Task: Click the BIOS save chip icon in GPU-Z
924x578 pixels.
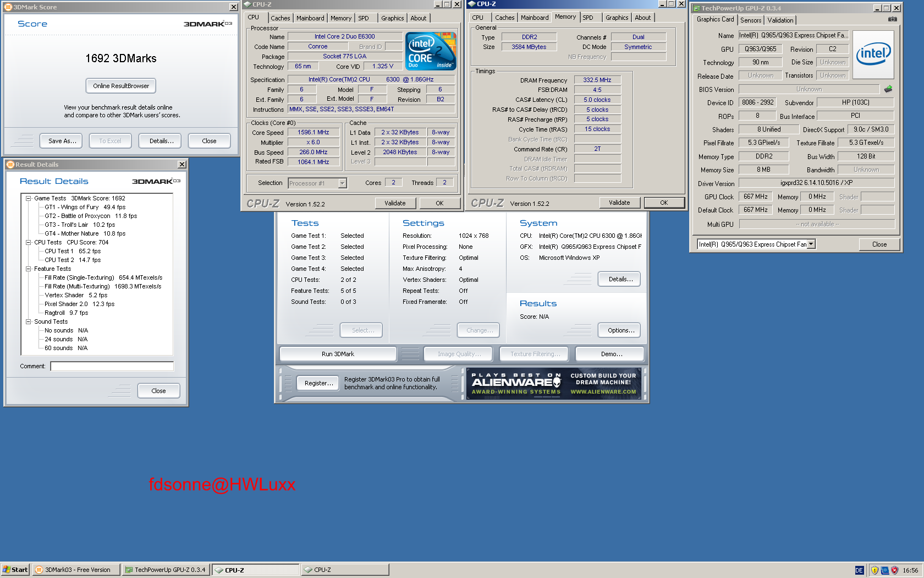Action: (x=888, y=89)
